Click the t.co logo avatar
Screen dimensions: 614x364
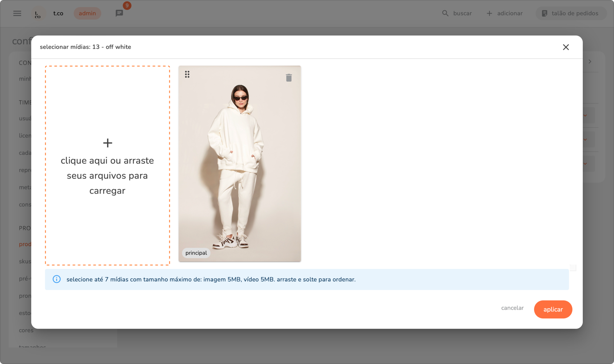tap(38, 14)
